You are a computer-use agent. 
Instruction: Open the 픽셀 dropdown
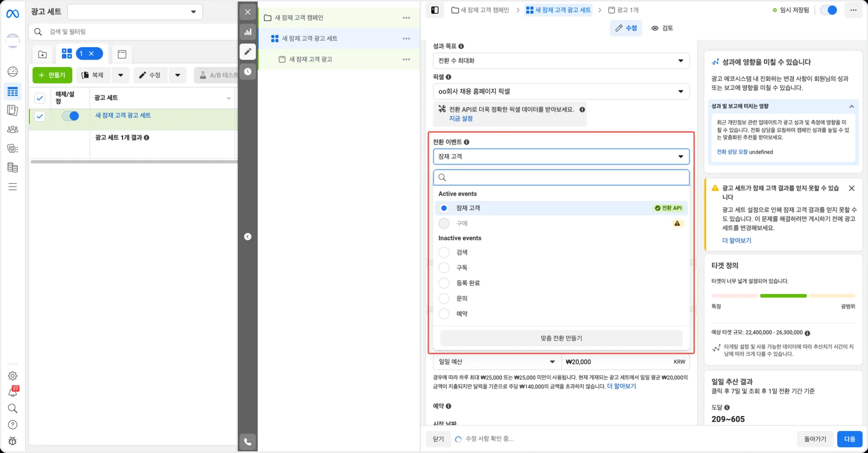[x=561, y=91]
